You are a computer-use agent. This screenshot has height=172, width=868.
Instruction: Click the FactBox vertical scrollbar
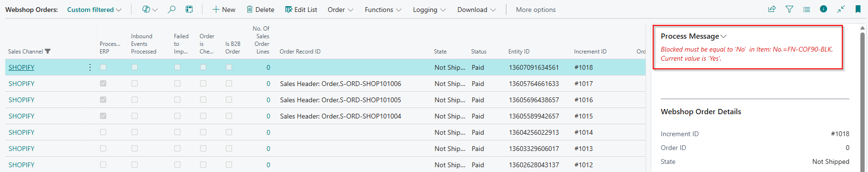pos(862,98)
